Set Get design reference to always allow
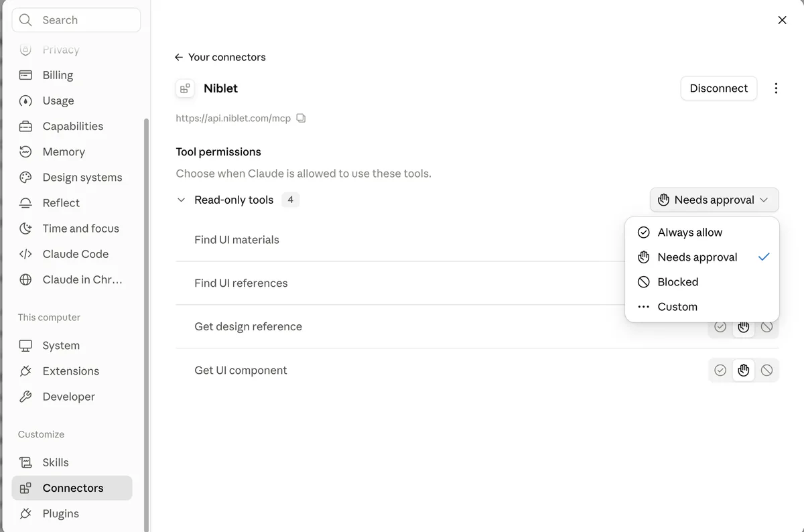The width and height of the screenshot is (804, 532). point(720,327)
